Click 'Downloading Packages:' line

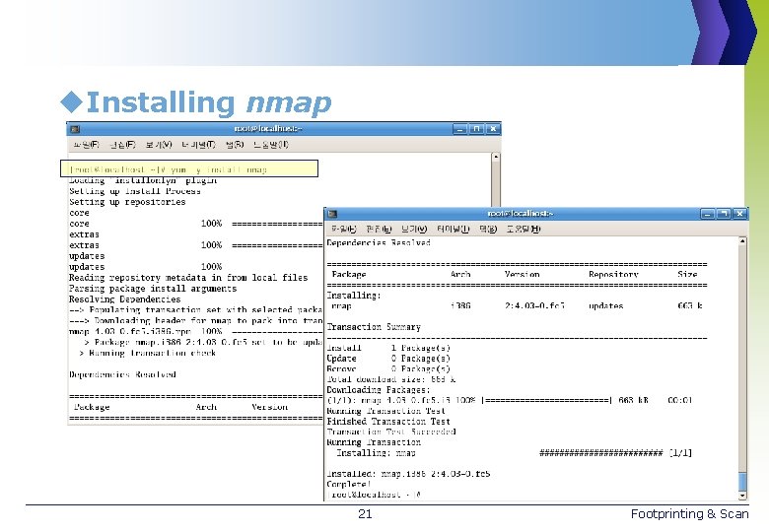(x=379, y=390)
